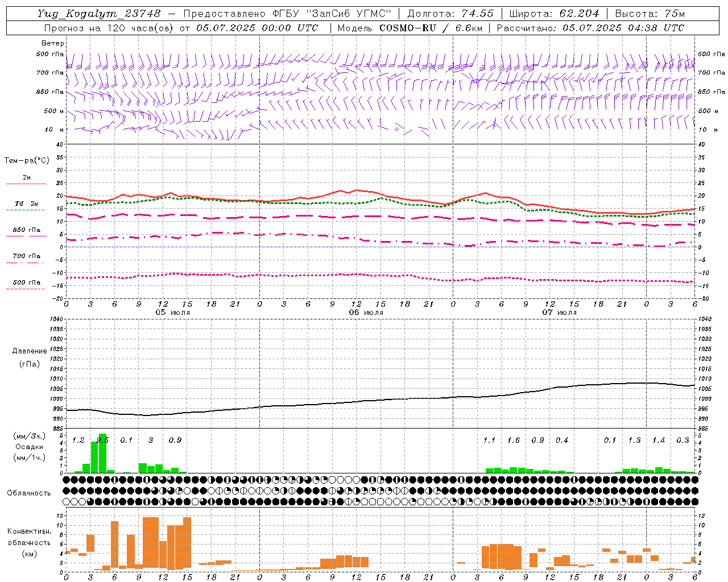Click the precipitation value 0.4
728x582 pixels.
coord(562,440)
